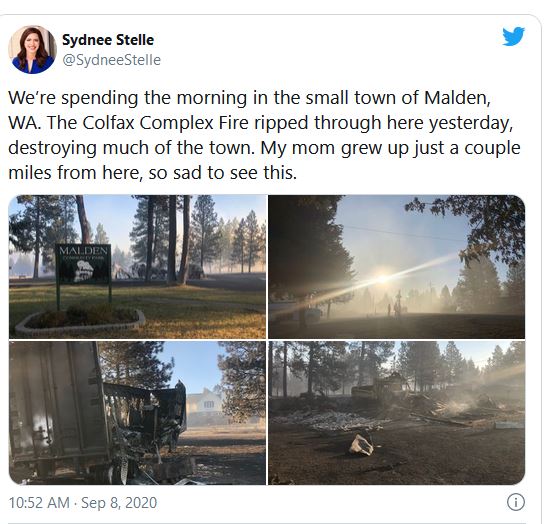This screenshot has height=524, width=546.
Task: Click the brick planter under the sign
Action: [x=80, y=322]
